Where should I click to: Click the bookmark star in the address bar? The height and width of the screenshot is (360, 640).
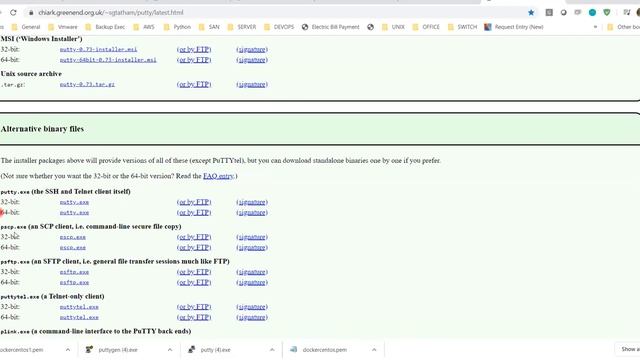pyautogui.click(x=531, y=13)
